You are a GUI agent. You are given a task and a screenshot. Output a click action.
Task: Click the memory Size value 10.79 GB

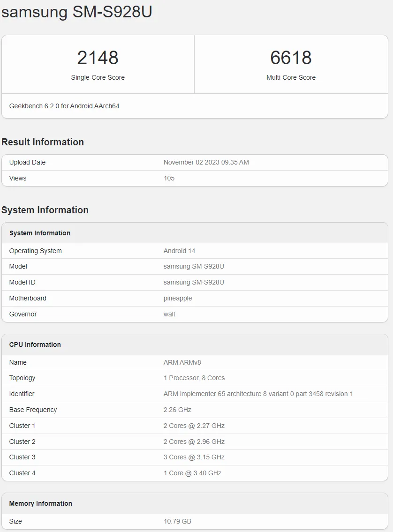[x=177, y=521]
